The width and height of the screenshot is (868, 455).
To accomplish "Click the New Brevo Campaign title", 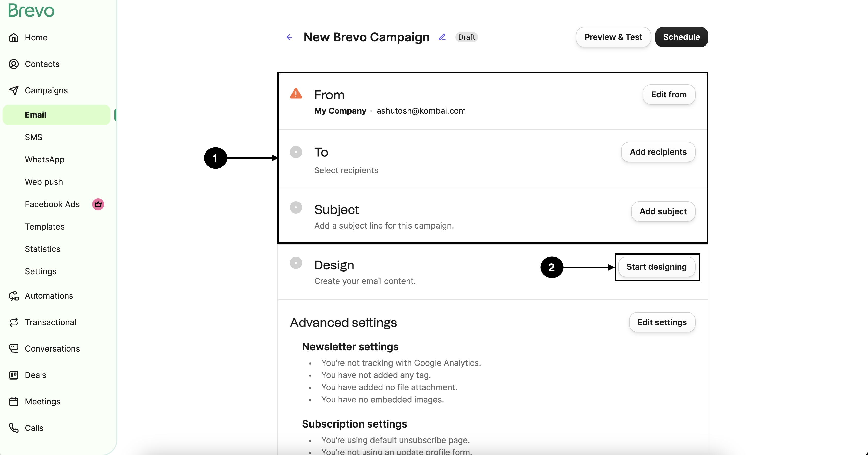I will click(x=366, y=37).
